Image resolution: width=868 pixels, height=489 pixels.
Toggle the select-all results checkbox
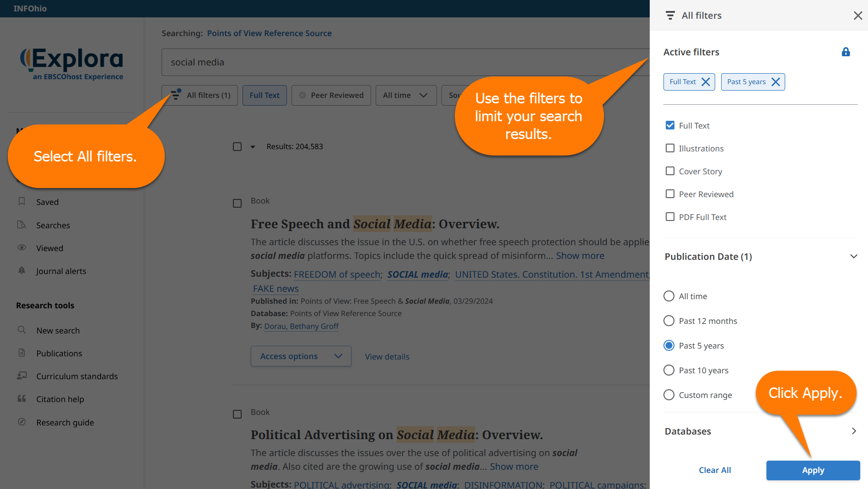237,146
